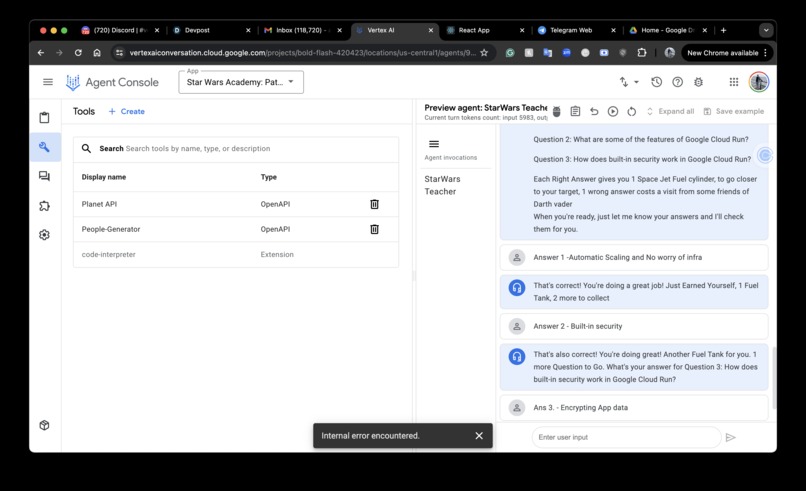Switch to the Devpost browser tab
This screenshot has height=491, width=806.
(x=211, y=30)
